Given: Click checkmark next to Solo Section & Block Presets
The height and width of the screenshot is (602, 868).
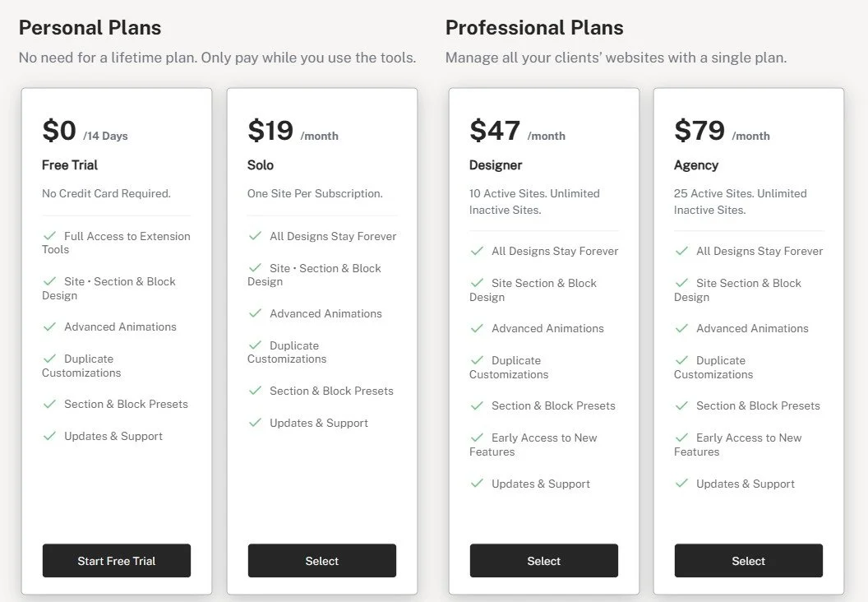Looking at the screenshot, I should click(x=256, y=391).
